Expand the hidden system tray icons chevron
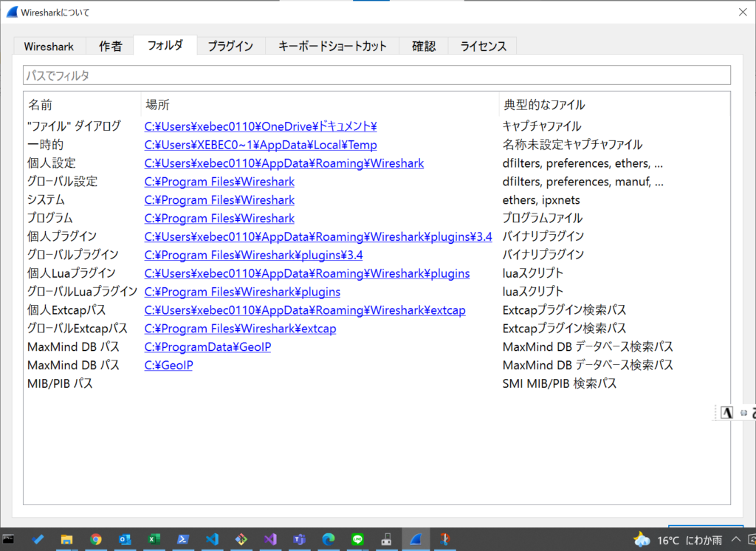This screenshot has height=551, width=756. pos(735,539)
